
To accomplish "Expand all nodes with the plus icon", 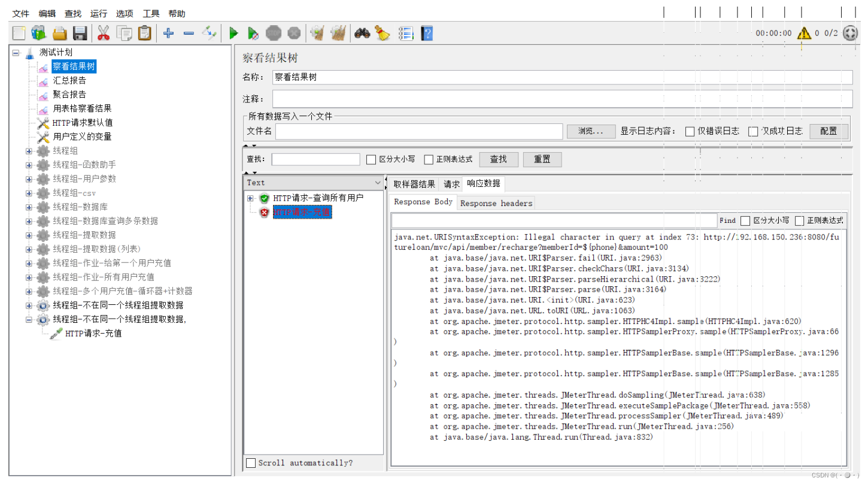I will (169, 34).
